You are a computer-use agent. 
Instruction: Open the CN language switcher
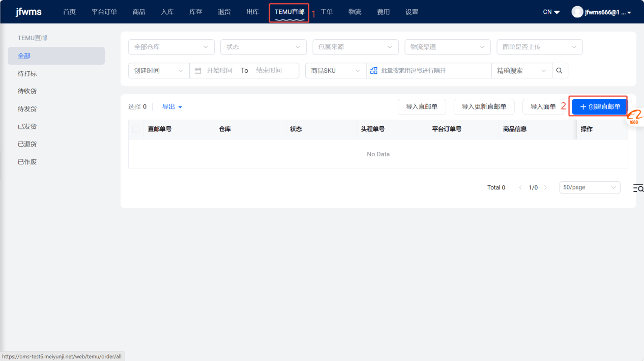(x=551, y=12)
